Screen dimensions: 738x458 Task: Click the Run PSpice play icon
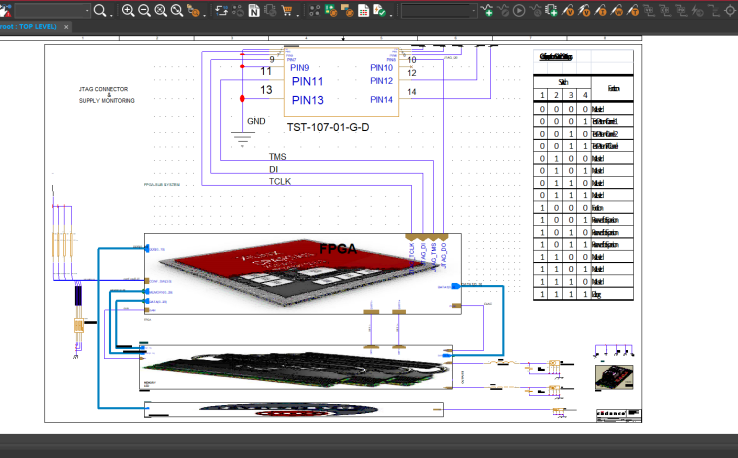[519, 10]
